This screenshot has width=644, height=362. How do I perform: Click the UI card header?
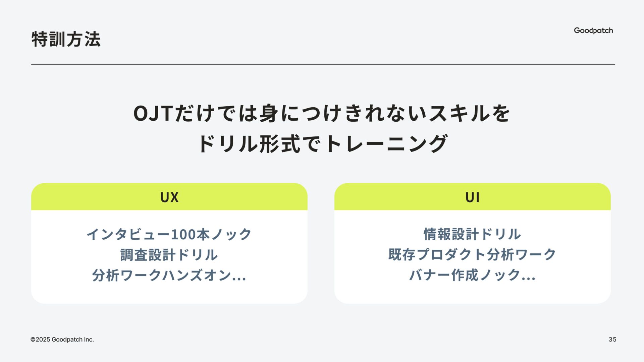pyautogui.click(x=472, y=197)
